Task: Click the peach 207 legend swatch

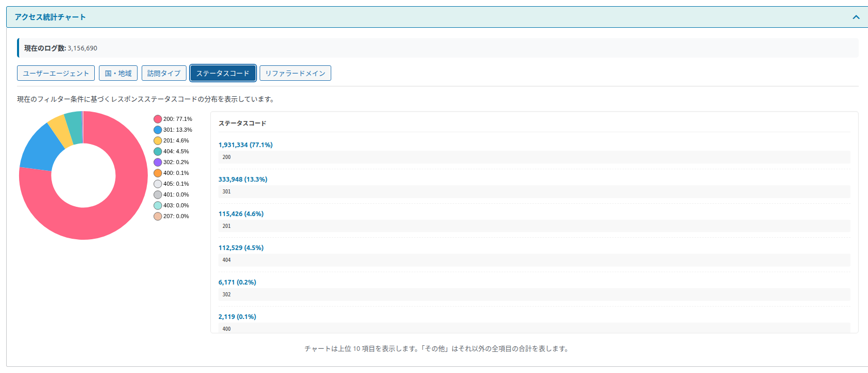Action: coord(158,216)
